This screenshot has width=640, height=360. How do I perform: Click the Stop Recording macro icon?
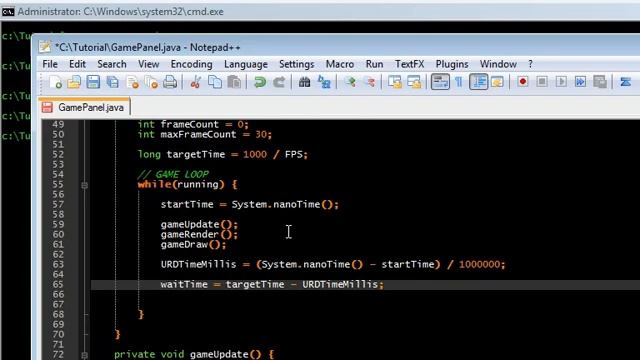tap(542, 82)
